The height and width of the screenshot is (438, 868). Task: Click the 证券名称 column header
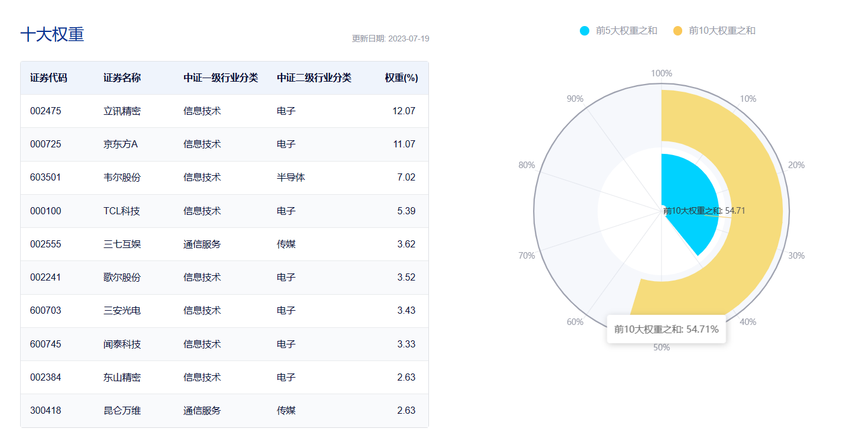122,78
